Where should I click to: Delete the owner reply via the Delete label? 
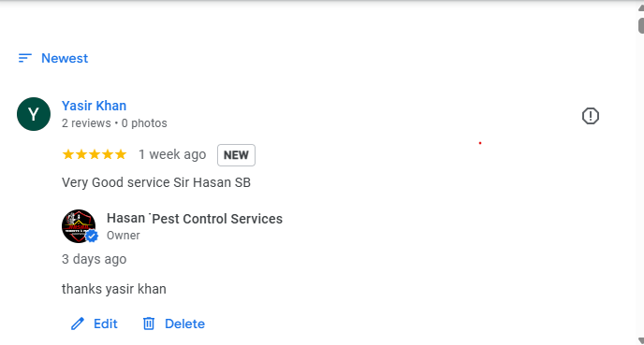tap(184, 323)
